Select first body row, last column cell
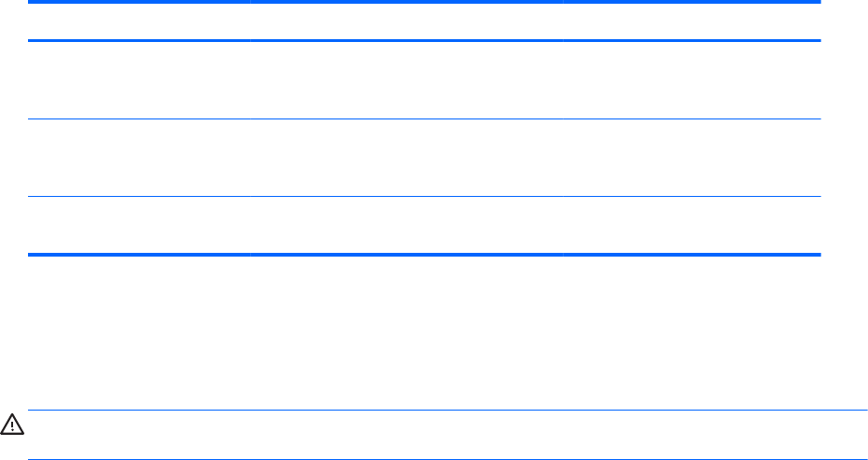 [x=692, y=80]
